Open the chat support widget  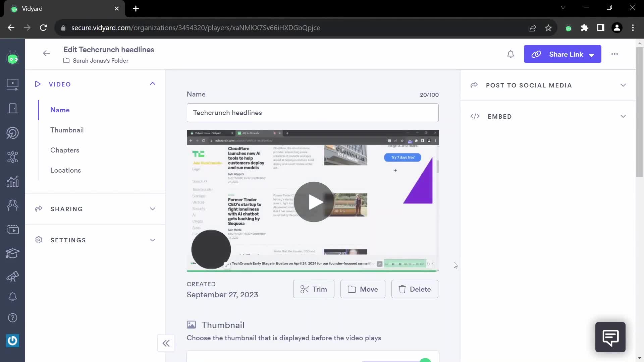coord(610,337)
